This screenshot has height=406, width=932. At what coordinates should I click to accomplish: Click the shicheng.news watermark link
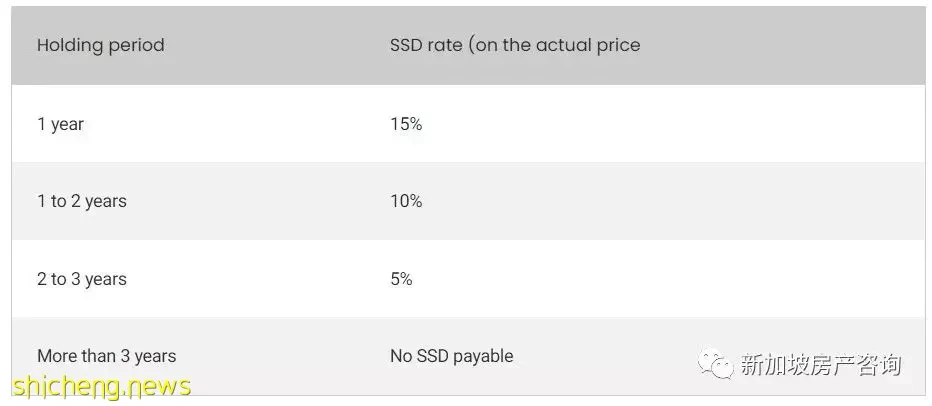point(102,386)
